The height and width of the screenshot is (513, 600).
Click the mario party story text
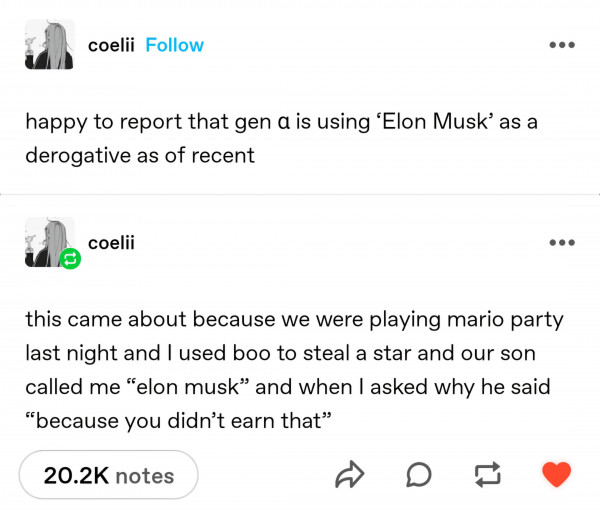[294, 370]
